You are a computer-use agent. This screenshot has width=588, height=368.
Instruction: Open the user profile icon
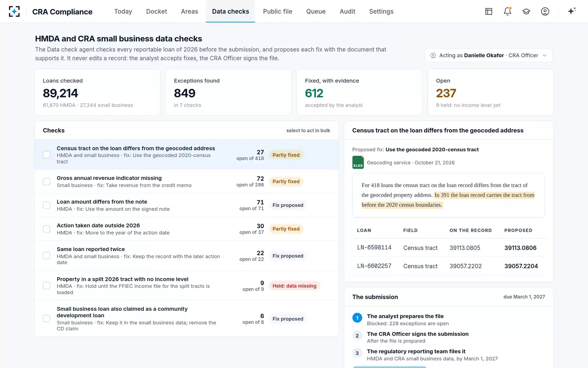click(545, 11)
